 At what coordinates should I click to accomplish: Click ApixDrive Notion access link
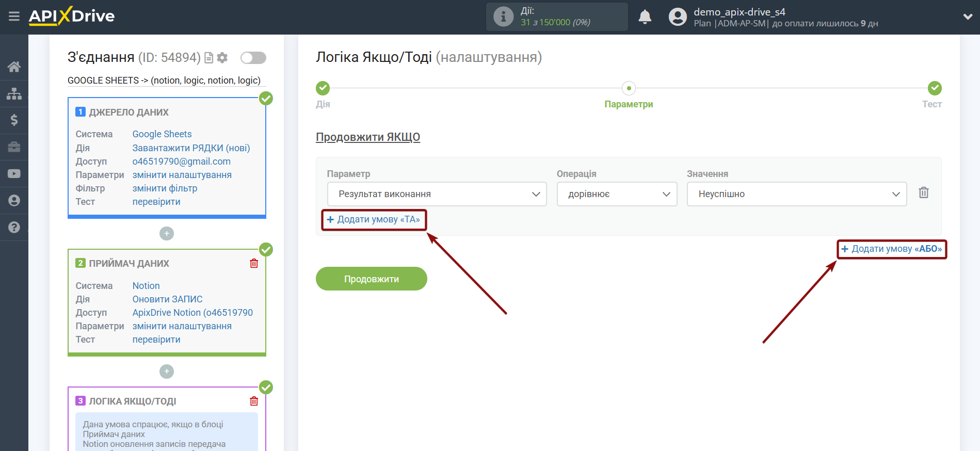click(x=192, y=313)
